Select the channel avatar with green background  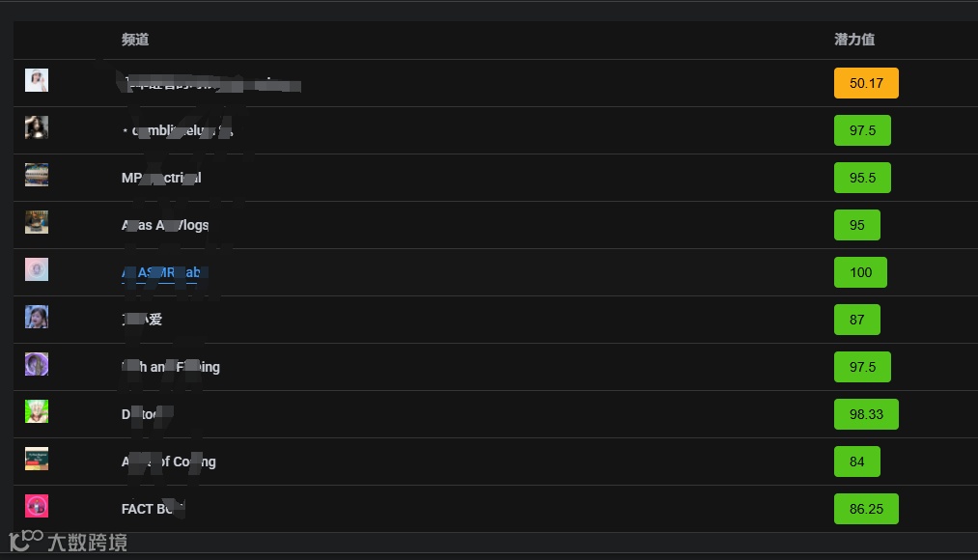(36, 411)
